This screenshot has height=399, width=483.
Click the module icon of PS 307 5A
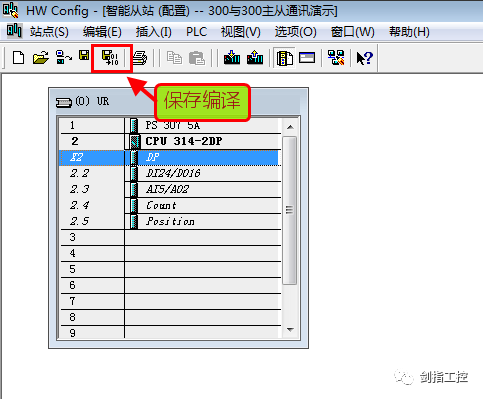134,125
